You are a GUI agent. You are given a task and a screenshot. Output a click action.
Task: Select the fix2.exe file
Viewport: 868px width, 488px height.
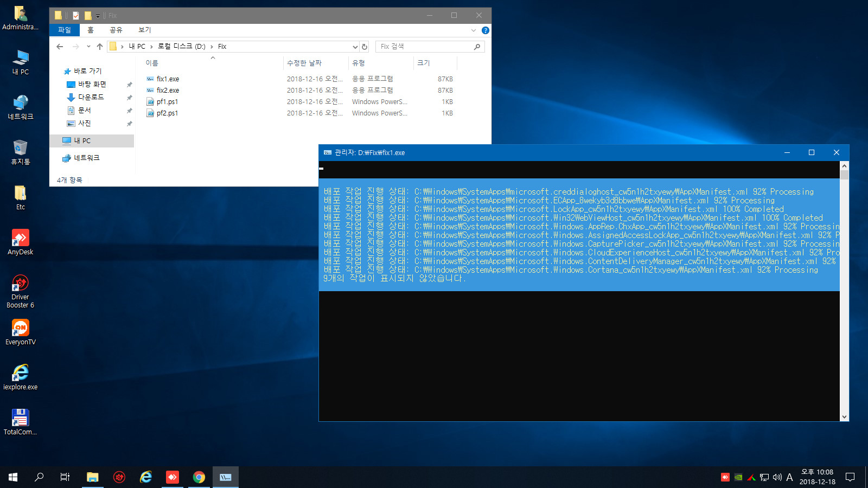pyautogui.click(x=168, y=91)
